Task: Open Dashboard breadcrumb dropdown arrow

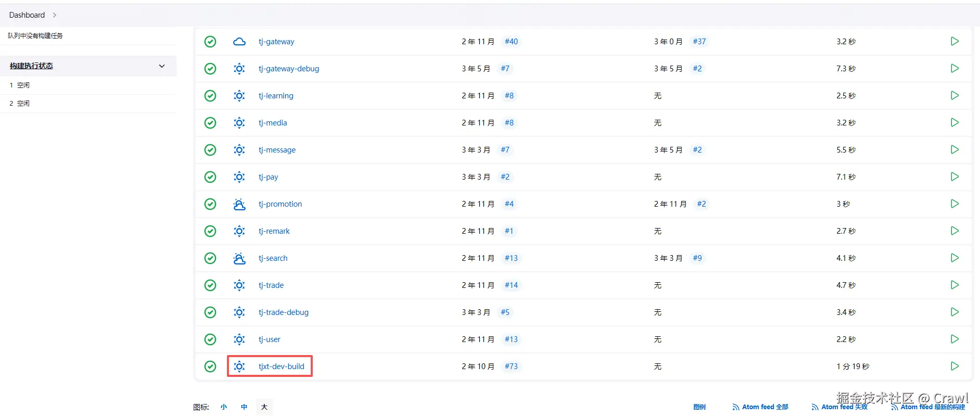Action: (x=55, y=15)
